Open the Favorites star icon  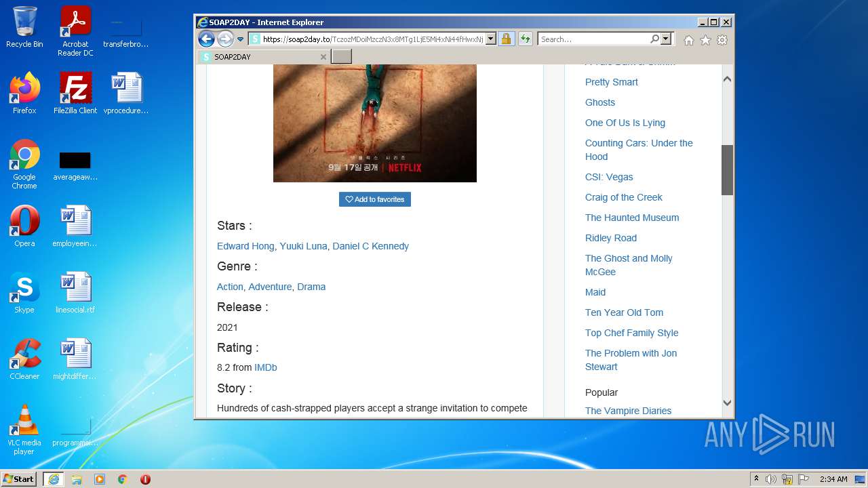point(705,40)
